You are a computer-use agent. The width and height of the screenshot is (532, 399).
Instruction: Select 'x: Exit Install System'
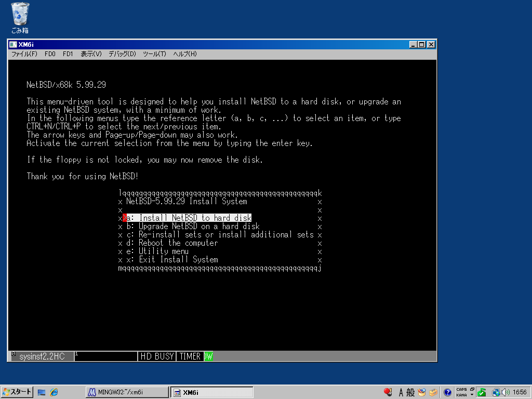coord(172,260)
